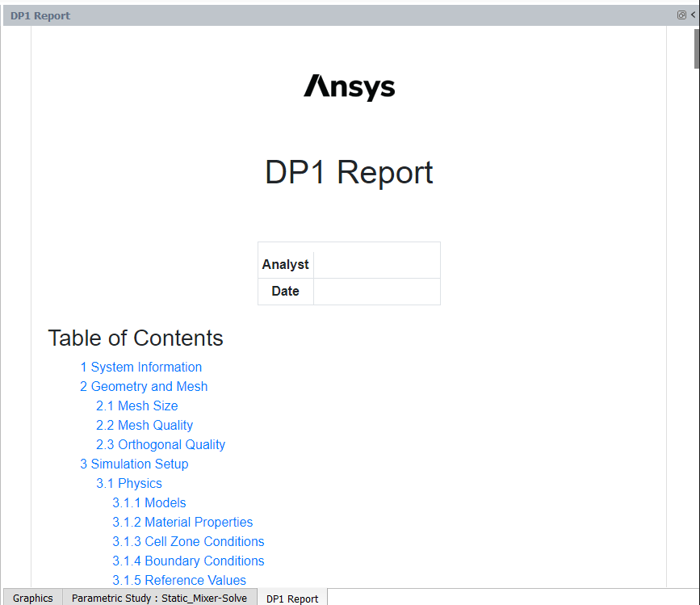Navigate to the Models subsection
Image resolution: width=700 pixels, height=605 pixels.
[149, 502]
